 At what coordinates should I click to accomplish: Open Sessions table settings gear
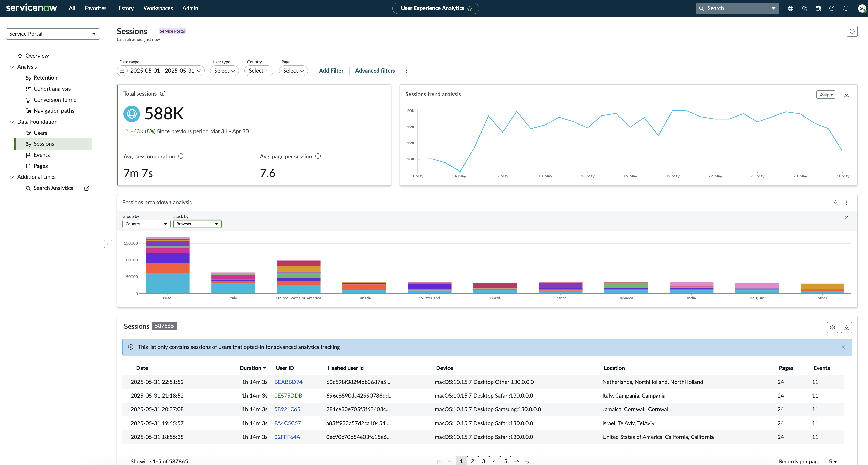(832, 327)
